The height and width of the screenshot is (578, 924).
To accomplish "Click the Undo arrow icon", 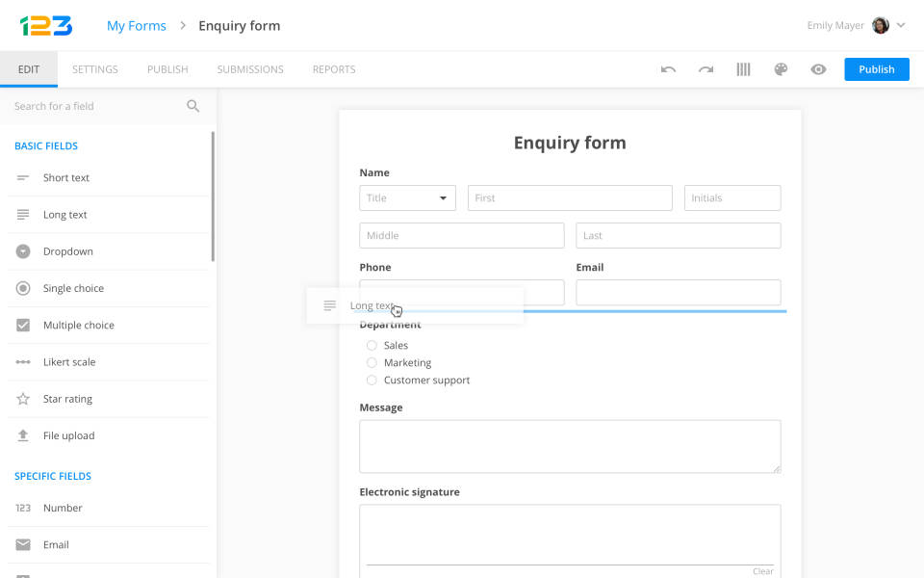I will coord(668,68).
